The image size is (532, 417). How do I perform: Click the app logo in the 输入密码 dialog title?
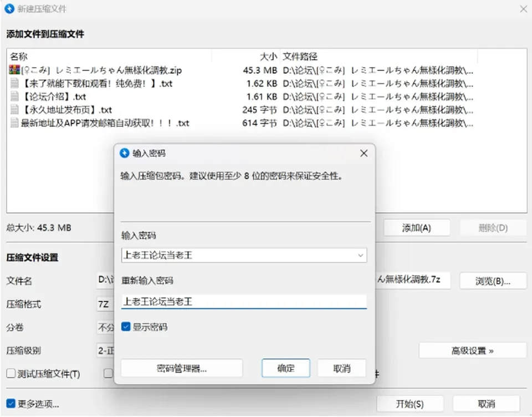(x=125, y=153)
